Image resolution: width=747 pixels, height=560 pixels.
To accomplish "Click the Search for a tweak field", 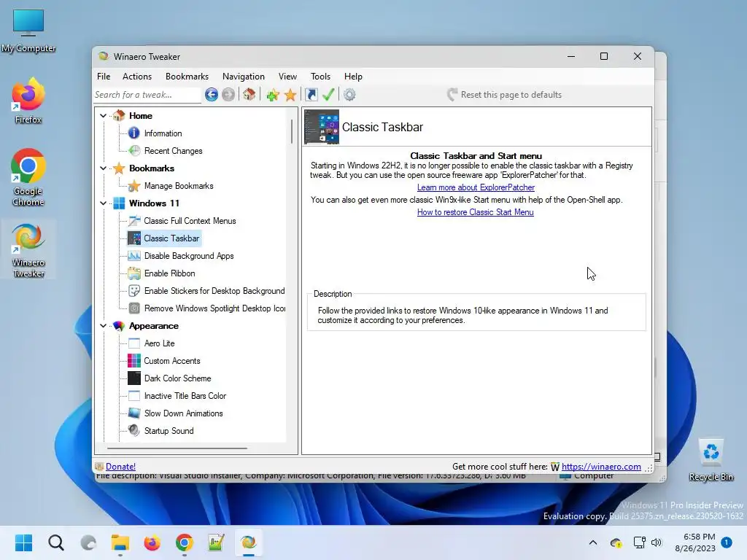I will 147,95.
